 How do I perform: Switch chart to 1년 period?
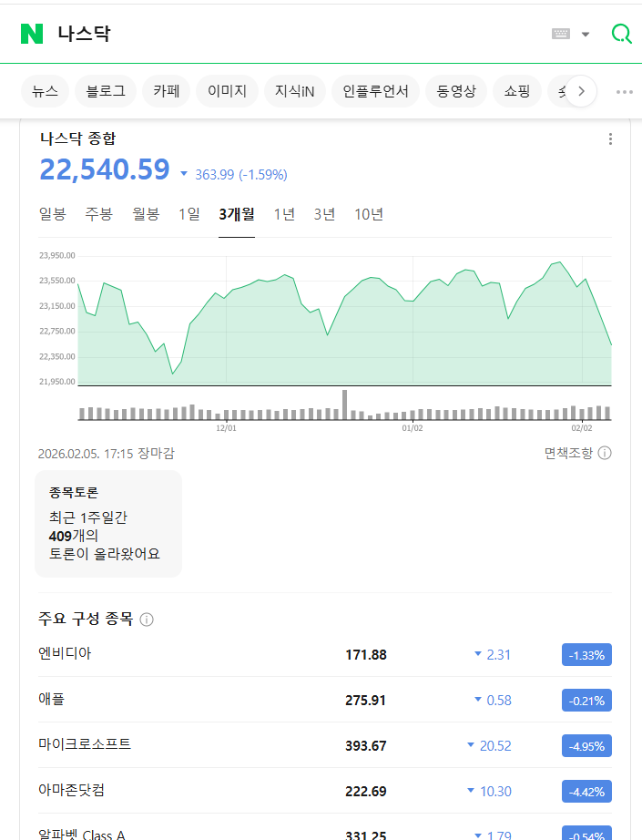tap(284, 214)
